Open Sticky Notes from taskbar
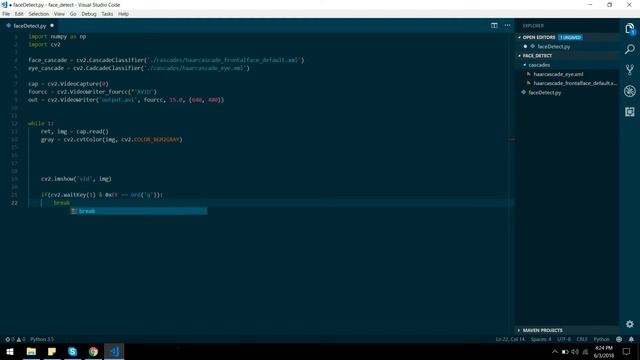The height and width of the screenshot is (360, 640). tap(52, 351)
